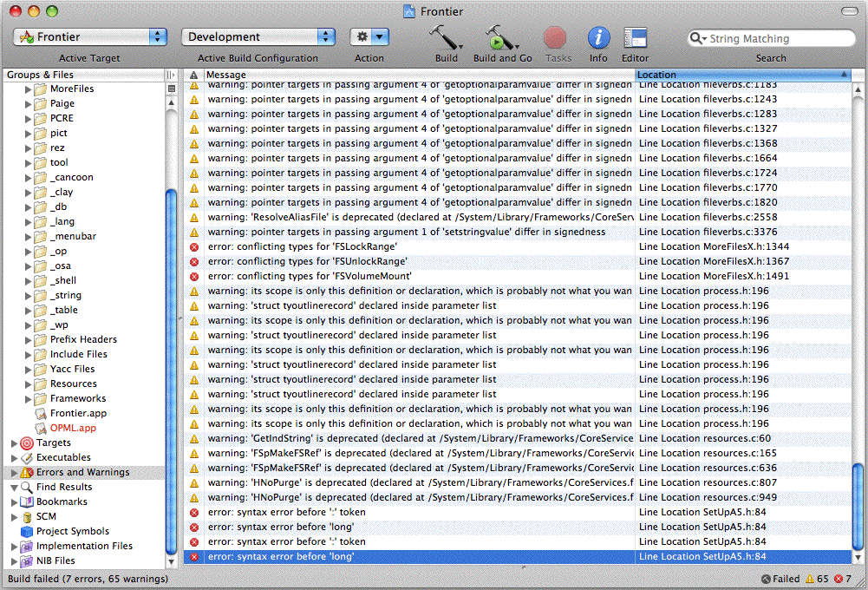Click the Failed status icon in status bar
868x590 pixels.
pyautogui.click(x=766, y=579)
